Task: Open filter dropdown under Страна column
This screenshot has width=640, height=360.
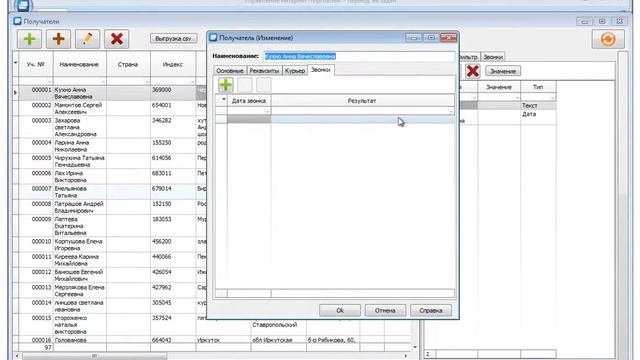Action: pyautogui.click(x=147, y=82)
